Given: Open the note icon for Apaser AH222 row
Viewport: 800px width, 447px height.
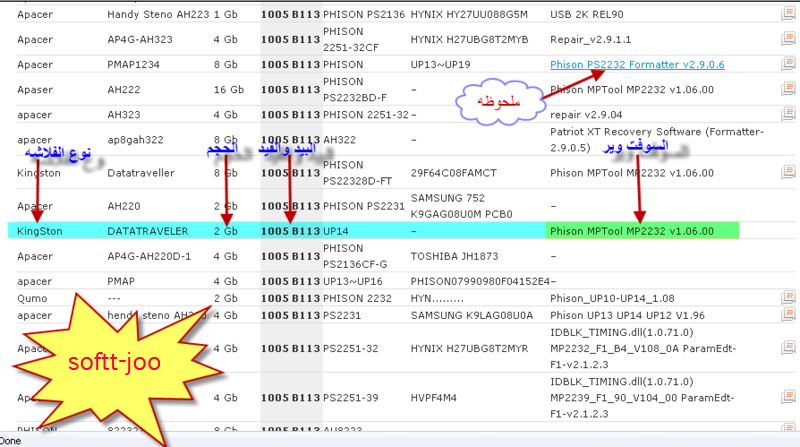Looking at the screenshot, I should tap(788, 89).
